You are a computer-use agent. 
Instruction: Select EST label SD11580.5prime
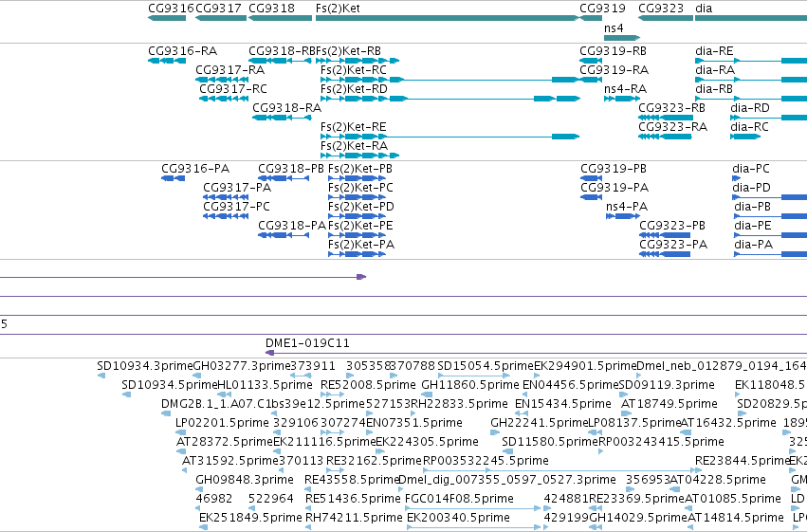tap(550, 442)
